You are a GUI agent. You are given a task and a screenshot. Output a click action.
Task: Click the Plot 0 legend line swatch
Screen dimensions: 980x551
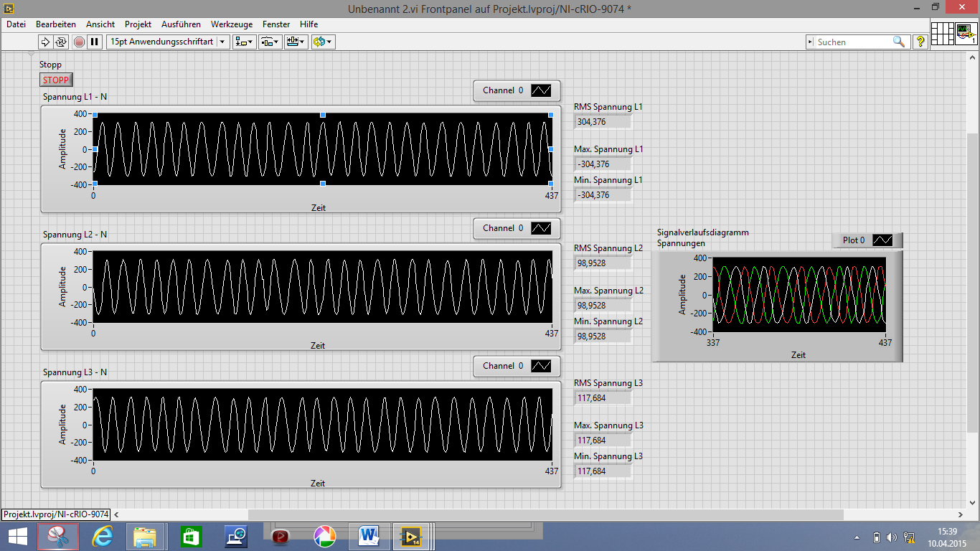coord(882,240)
